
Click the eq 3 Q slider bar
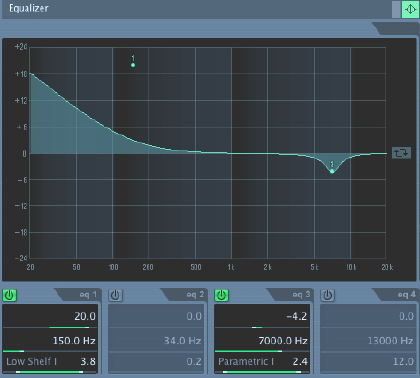[x=262, y=372]
